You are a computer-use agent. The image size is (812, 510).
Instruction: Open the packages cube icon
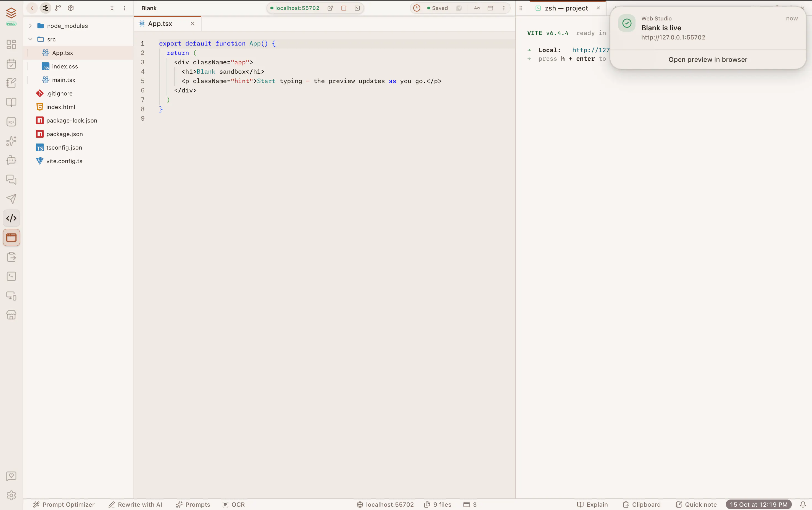coord(71,8)
